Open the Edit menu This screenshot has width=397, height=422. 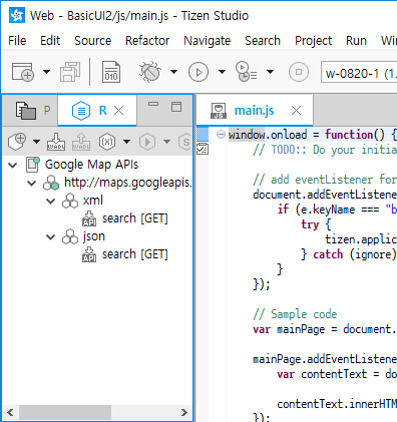coord(50,41)
